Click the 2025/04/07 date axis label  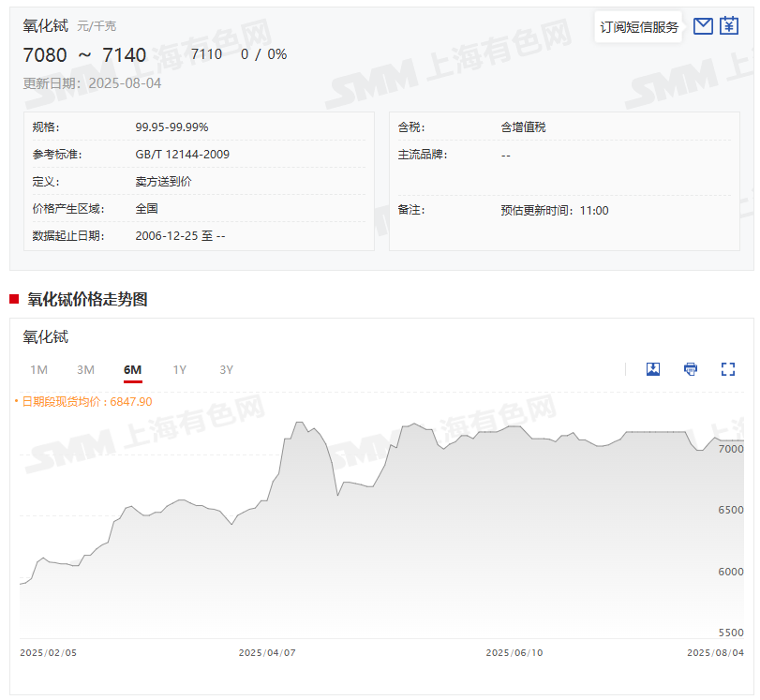tap(267, 652)
